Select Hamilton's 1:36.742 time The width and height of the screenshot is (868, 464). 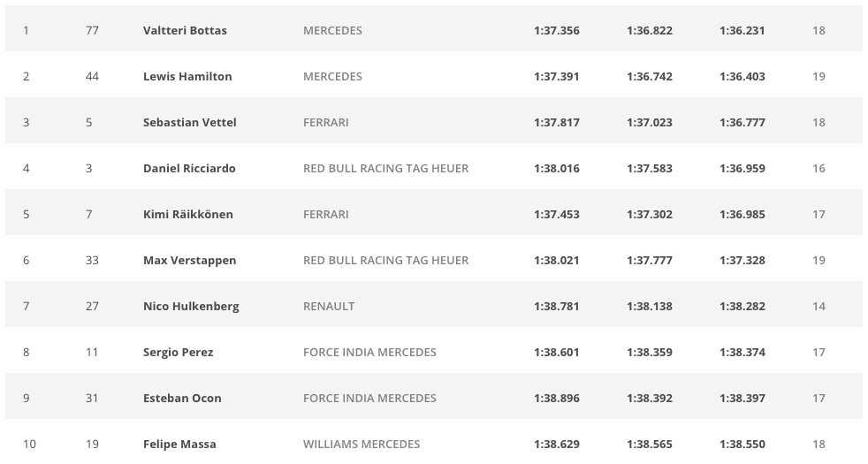(649, 76)
